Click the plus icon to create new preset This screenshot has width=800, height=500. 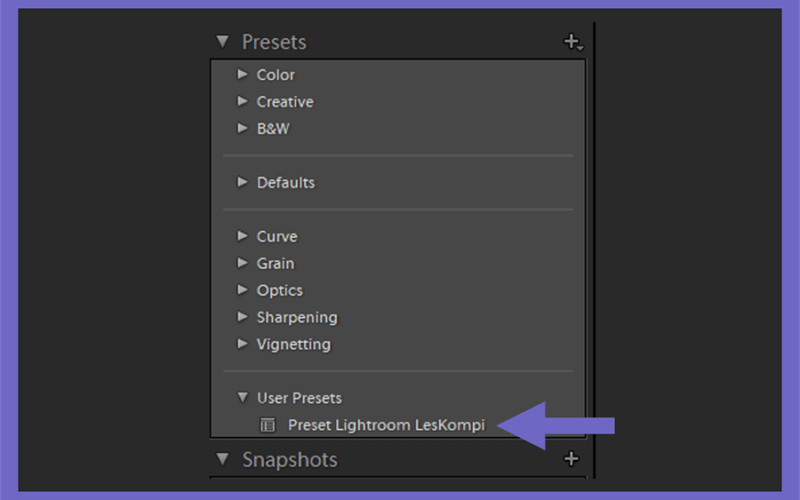tap(572, 42)
